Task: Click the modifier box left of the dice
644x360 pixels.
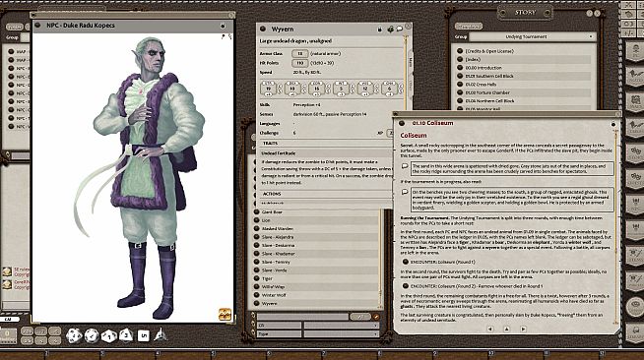Action: tap(8, 335)
